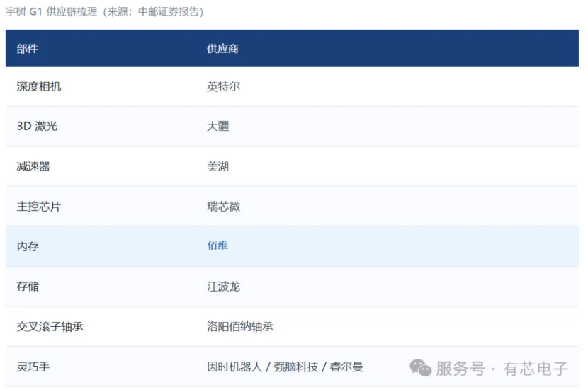Image resolution: width=588 pixels, height=392 pixels.
Task: Click the 深度相机 cell
Action: (x=39, y=86)
